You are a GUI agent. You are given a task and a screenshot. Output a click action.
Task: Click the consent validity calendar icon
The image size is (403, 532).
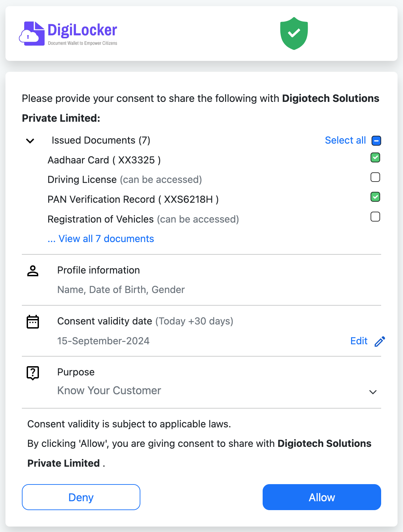pos(33,322)
